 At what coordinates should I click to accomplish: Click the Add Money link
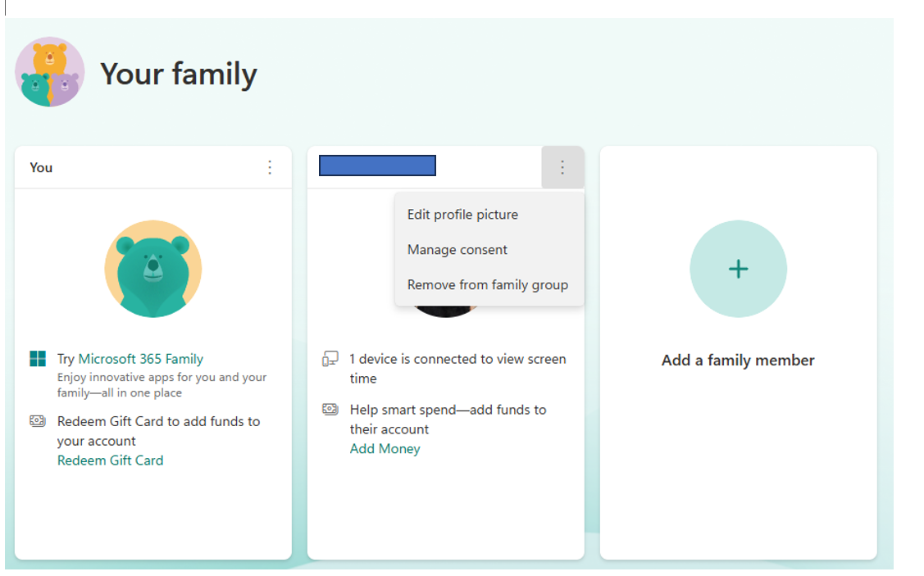[x=385, y=449]
